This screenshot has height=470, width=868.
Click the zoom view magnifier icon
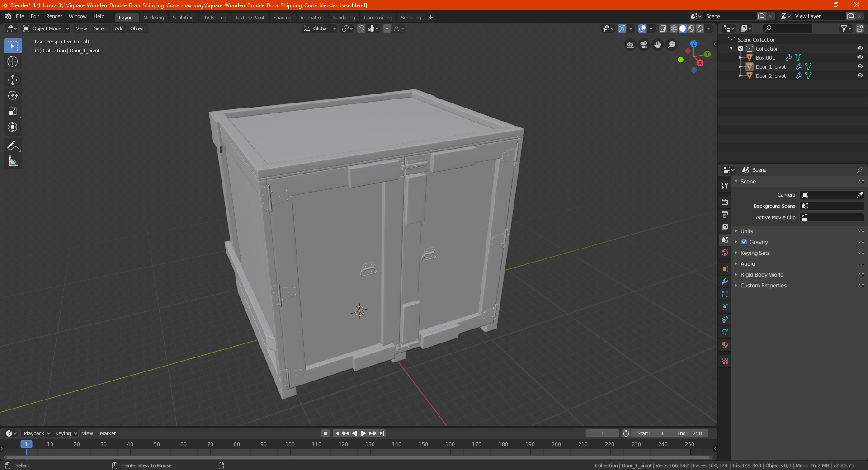tap(672, 45)
